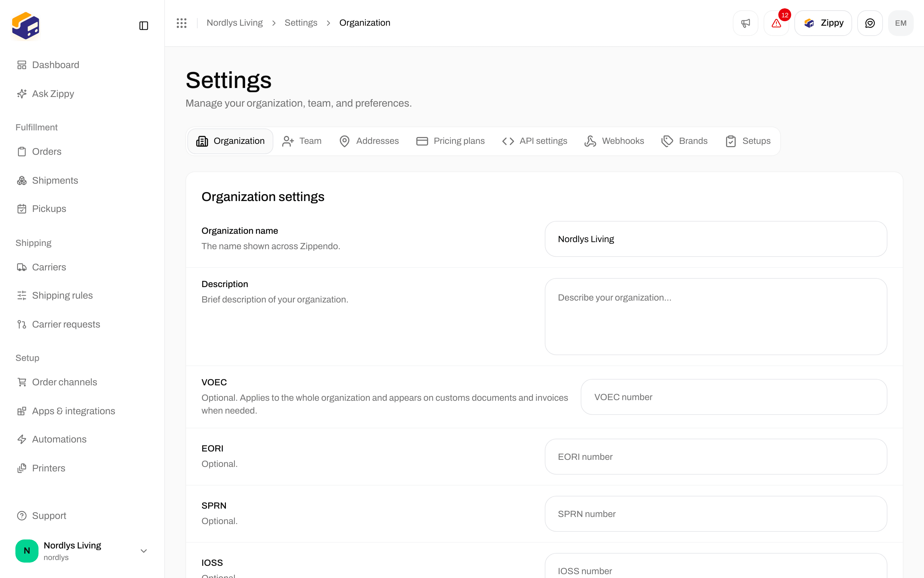Open the Brands tab
The height and width of the screenshot is (578, 924).
tap(685, 141)
